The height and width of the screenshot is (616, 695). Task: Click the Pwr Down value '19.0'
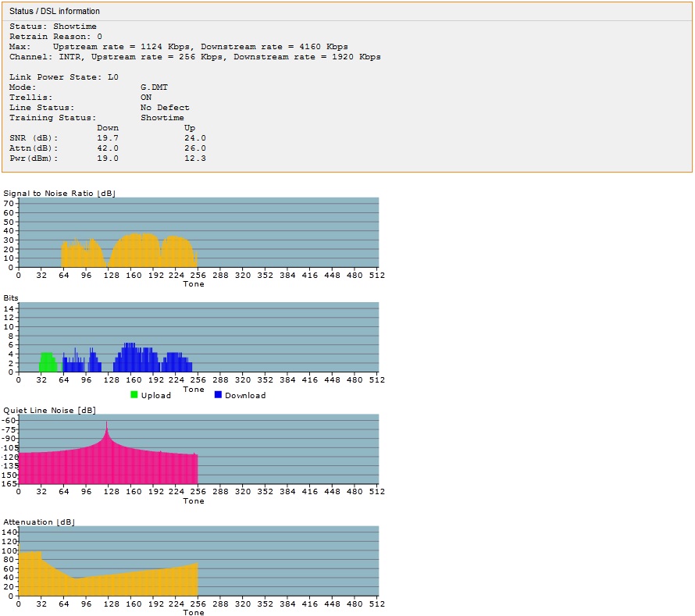click(108, 158)
